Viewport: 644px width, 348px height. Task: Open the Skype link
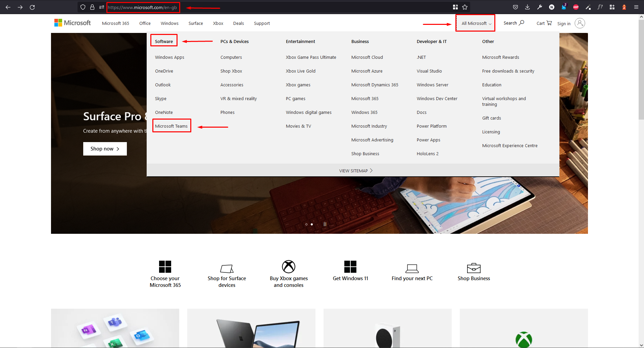tap(161, 98)
